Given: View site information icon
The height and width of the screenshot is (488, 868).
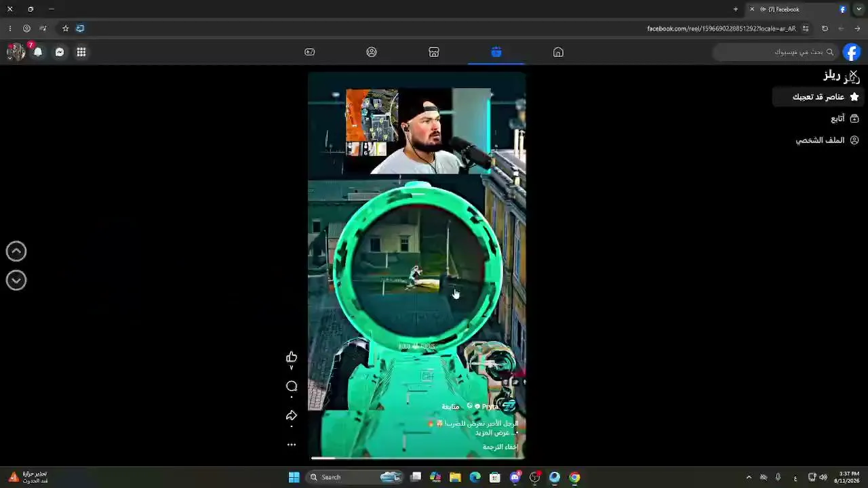Looking at the screenshot, I should click(805, 28).
